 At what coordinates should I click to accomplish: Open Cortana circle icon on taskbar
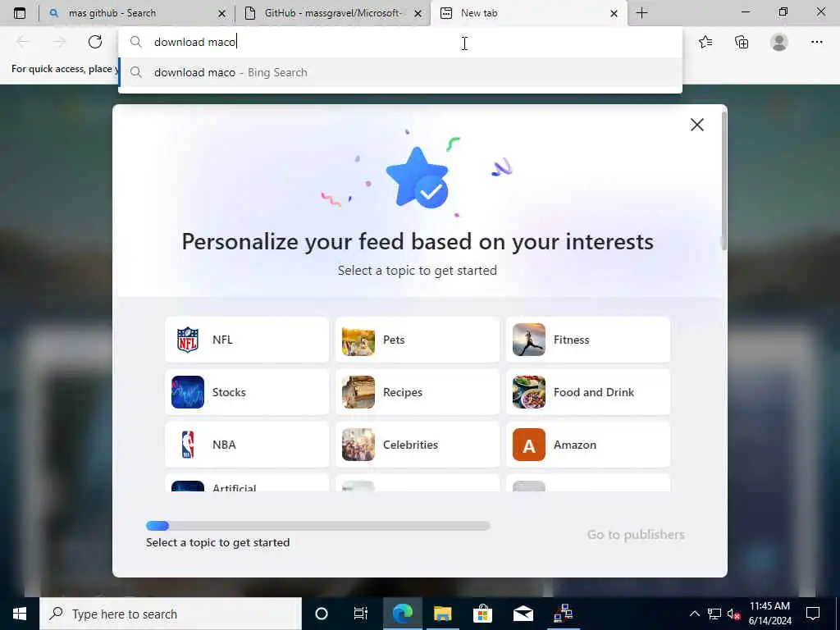click(x=322, y=614)
